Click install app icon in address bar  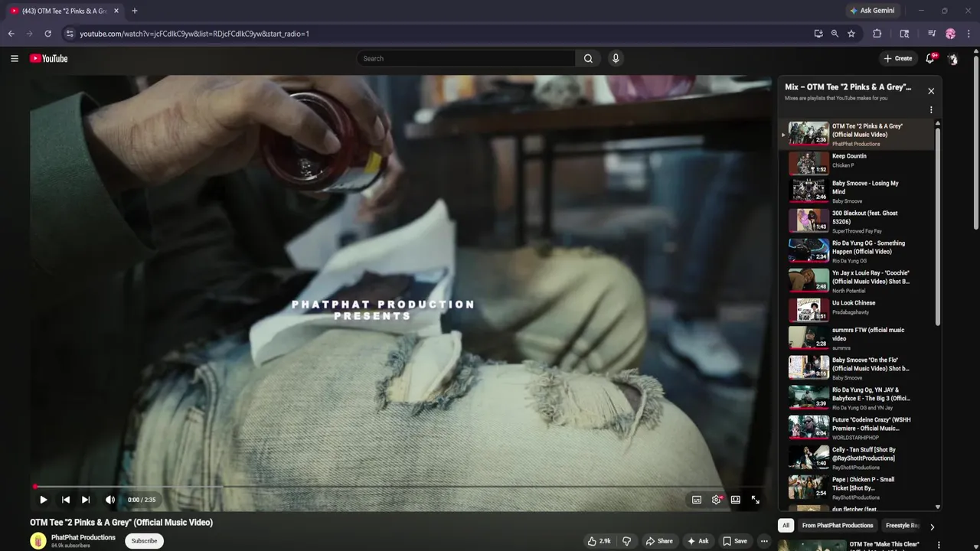[x=818, y=34]
